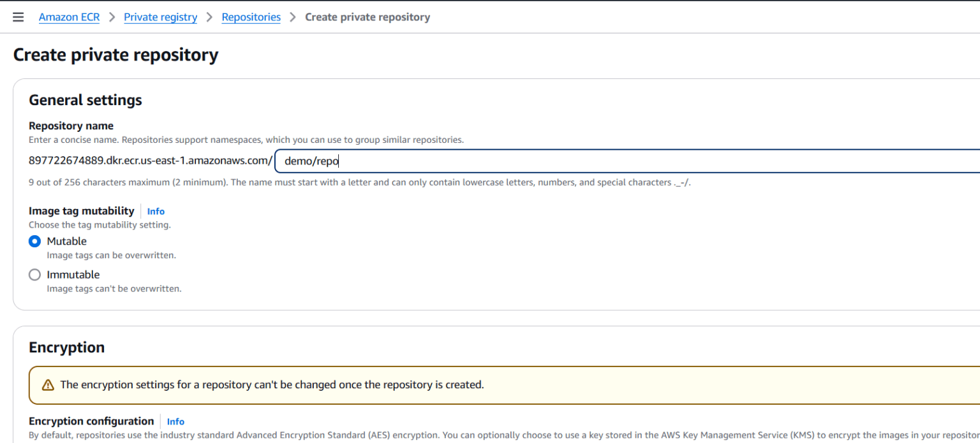This screenshot has width=980, height=443.
Task: Click the Create private repository page title
Action: click(115, 55)
